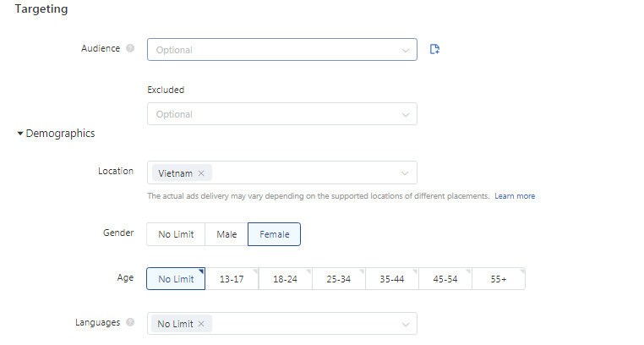Select Male gender option
Image resolution: width=644 pixels, height=345 pixels.
click(226, 234)
